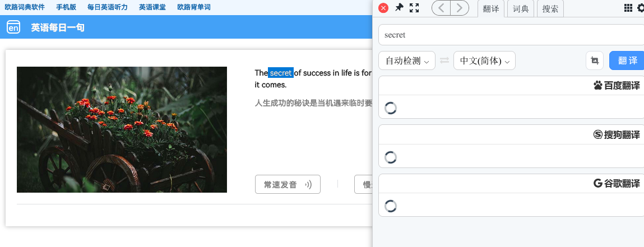
Task: Go forward with the right arrow button
Action: click(460, 8)
